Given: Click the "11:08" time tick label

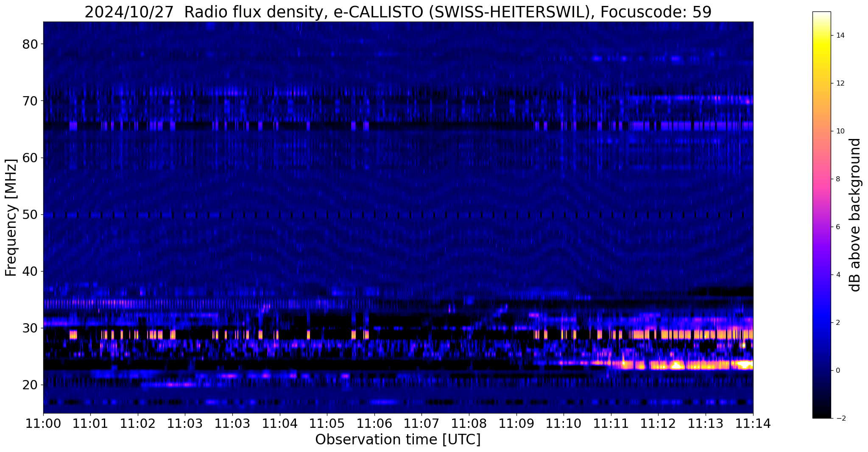Looking at the screenshot, I should (469, 423).
